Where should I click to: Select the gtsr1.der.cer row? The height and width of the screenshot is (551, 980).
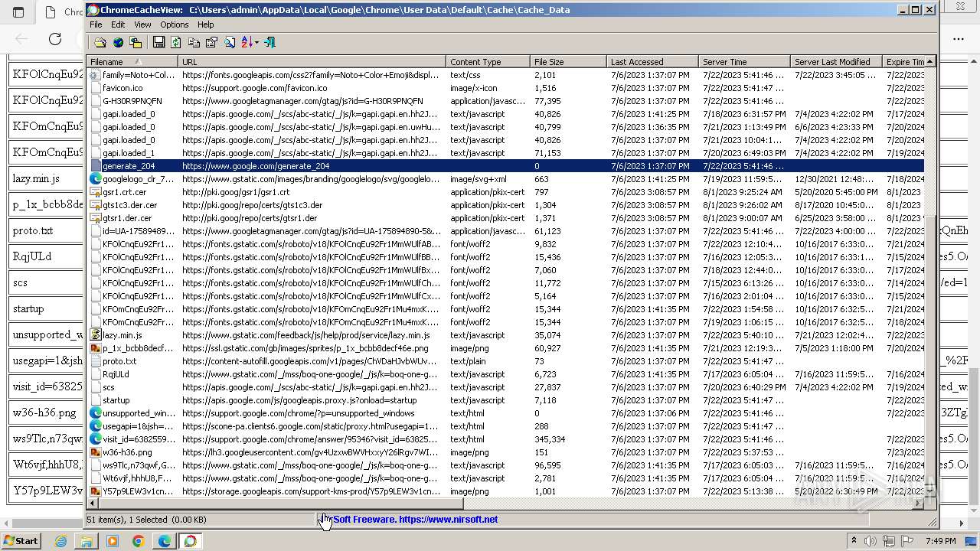[505, 218]
